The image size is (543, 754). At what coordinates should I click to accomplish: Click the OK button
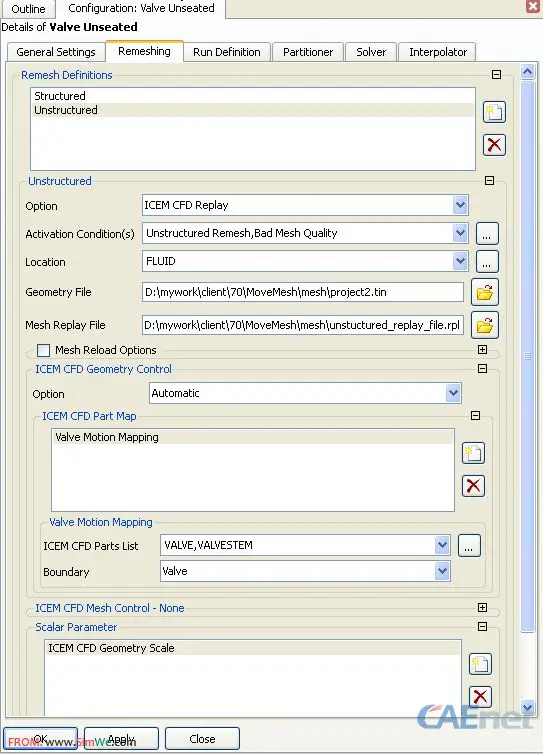40,739
